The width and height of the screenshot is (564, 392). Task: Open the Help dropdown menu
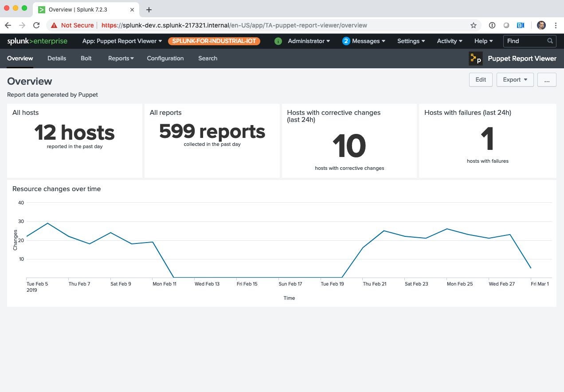pyautogui.click(x=484, y=41)
